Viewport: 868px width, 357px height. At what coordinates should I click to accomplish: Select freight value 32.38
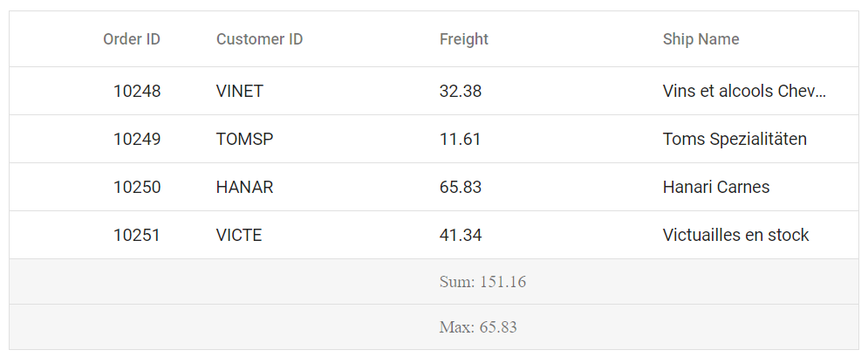point(461,91)
